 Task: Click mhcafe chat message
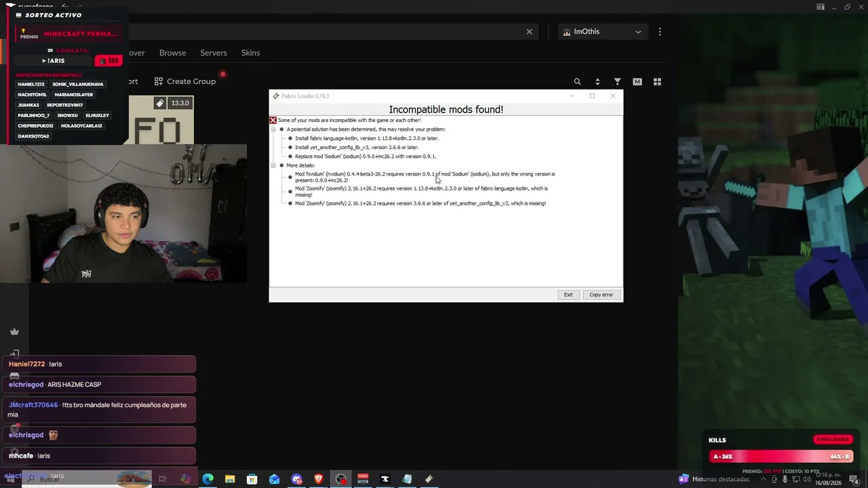point(99,455)
